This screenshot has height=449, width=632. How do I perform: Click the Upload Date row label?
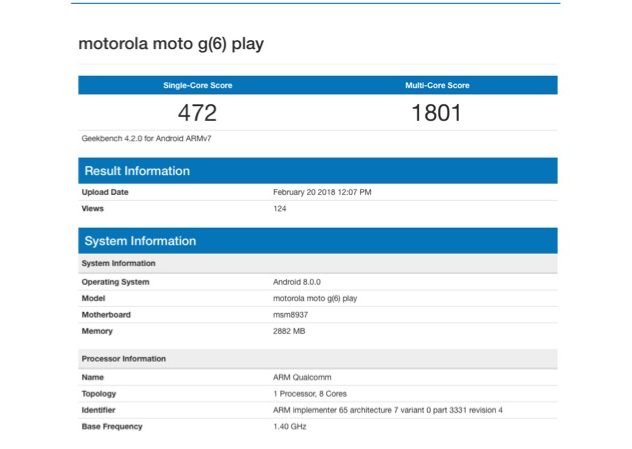pyautogui.click(x=105, y=192)
